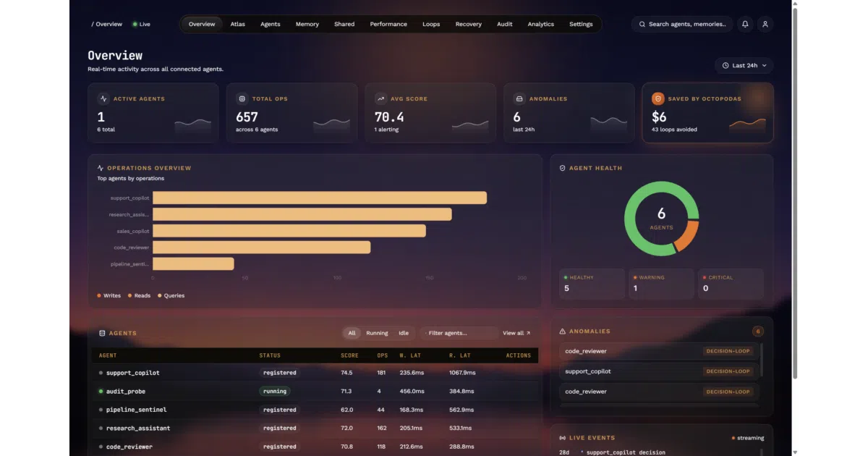Image resolution: width=868 pixels, height=456 pixels.
Task: Switch to the Memory tab
Action: point(307,24)
